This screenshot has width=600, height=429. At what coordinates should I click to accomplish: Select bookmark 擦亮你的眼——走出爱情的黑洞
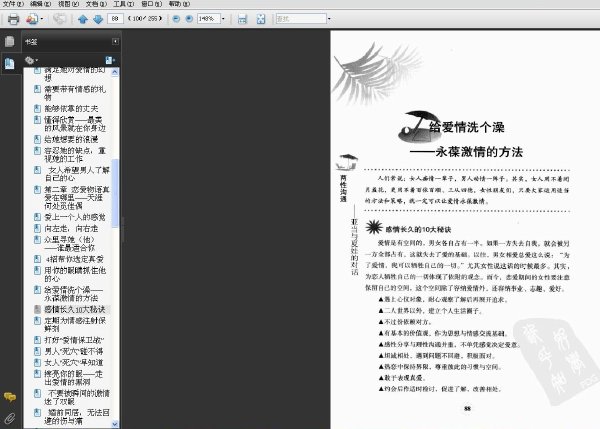[x=73, y=378]
